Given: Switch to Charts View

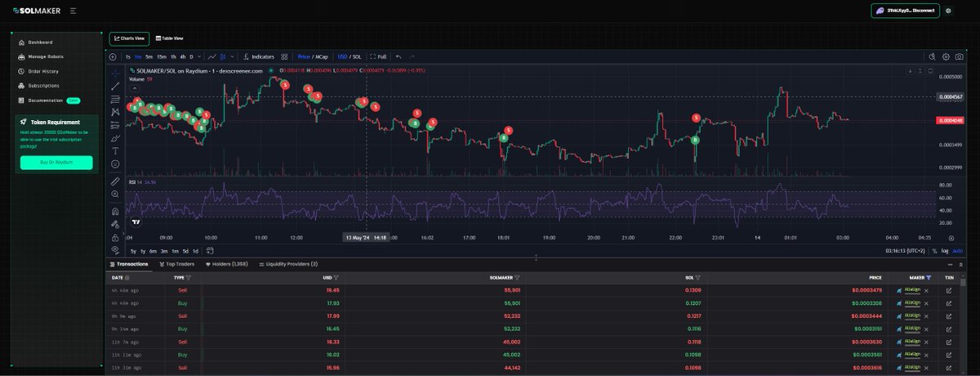Looking at the screenshot, I should coord(129,38).
